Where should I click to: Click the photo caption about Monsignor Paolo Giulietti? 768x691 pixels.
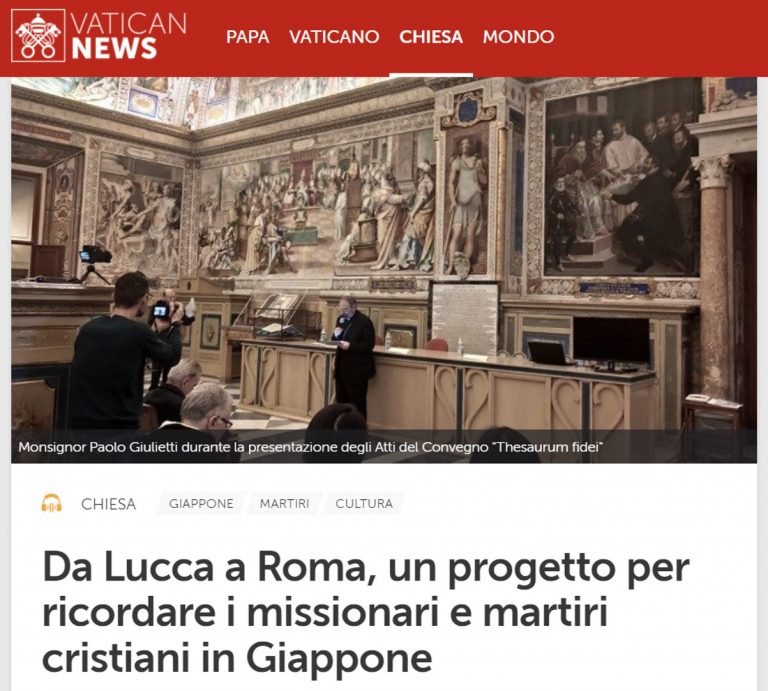pos(310,447)
